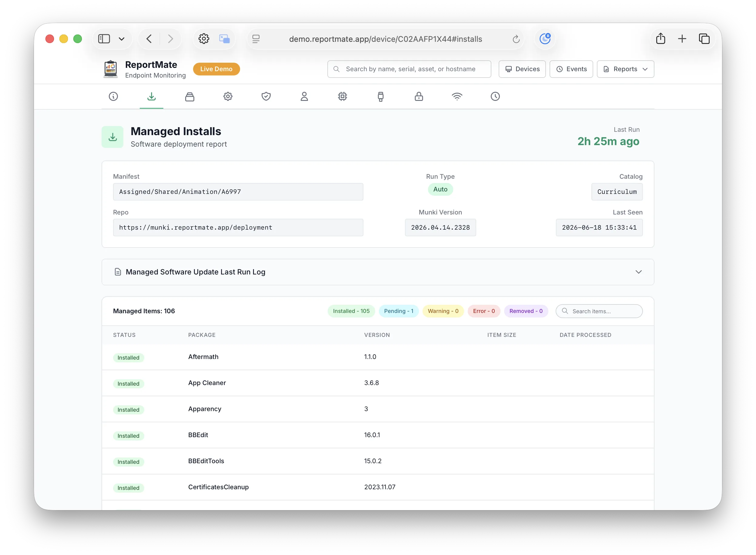Click version 16.0.1 cell
Screen dimensions: 756x555
372,435
